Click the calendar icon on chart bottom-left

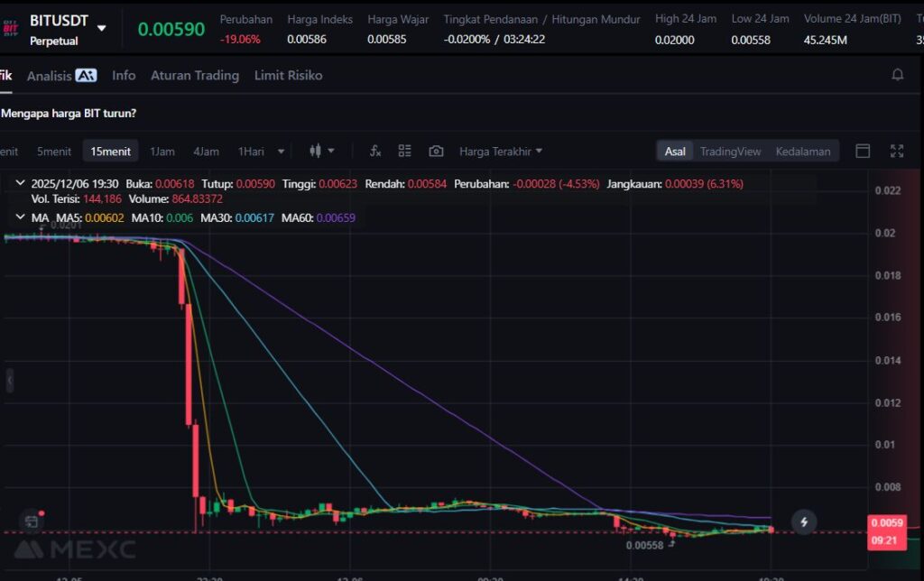(32, 521)
